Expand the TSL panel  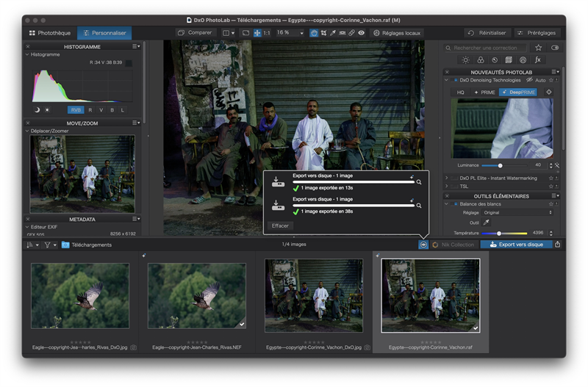448,187
